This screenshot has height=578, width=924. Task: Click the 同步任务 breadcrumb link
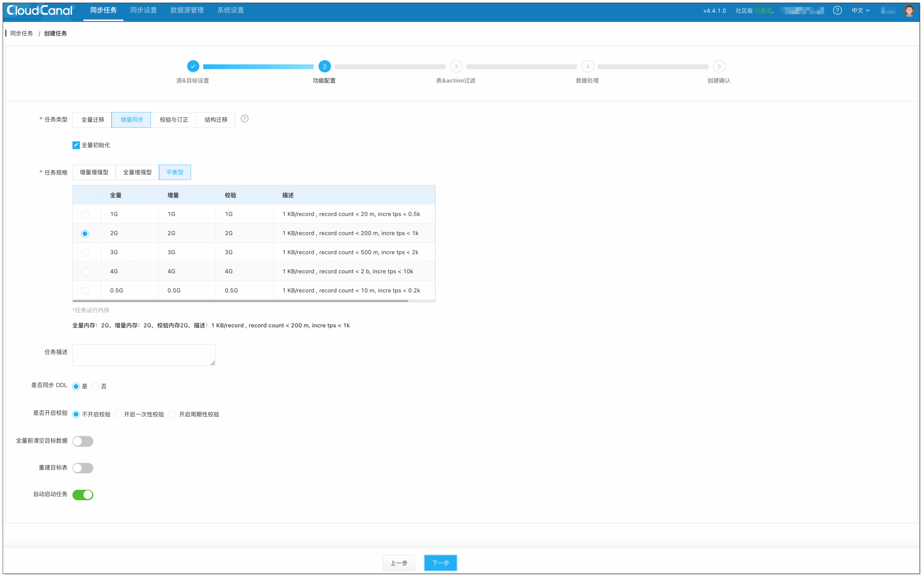click(x=21, y=33)
